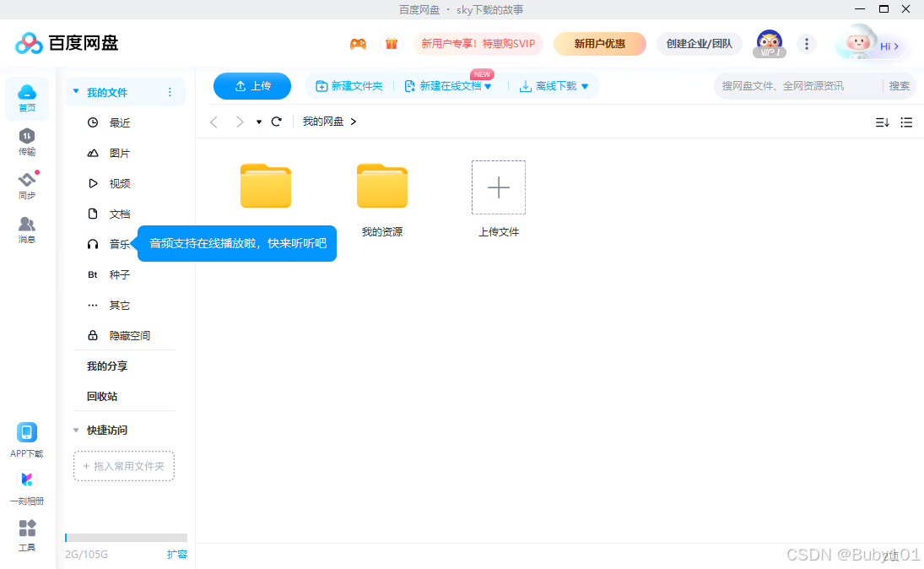Image resolution: width=924 pixels, height=569 pixels.
Task: Click 新建文件夹 button
Action: [x=349, y=86]
